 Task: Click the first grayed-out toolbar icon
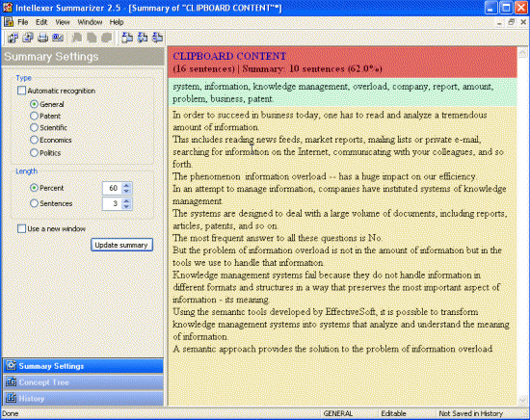point(77,38)
